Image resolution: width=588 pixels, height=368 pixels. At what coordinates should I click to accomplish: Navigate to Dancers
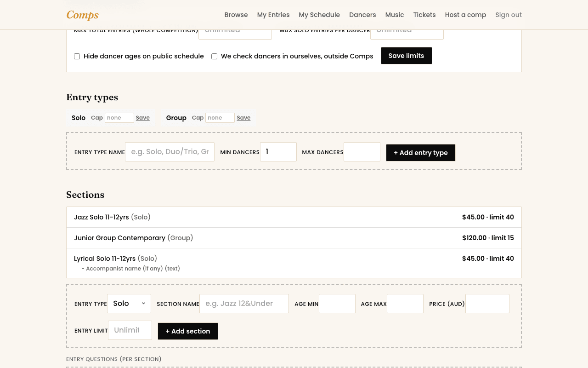[362, 15]
